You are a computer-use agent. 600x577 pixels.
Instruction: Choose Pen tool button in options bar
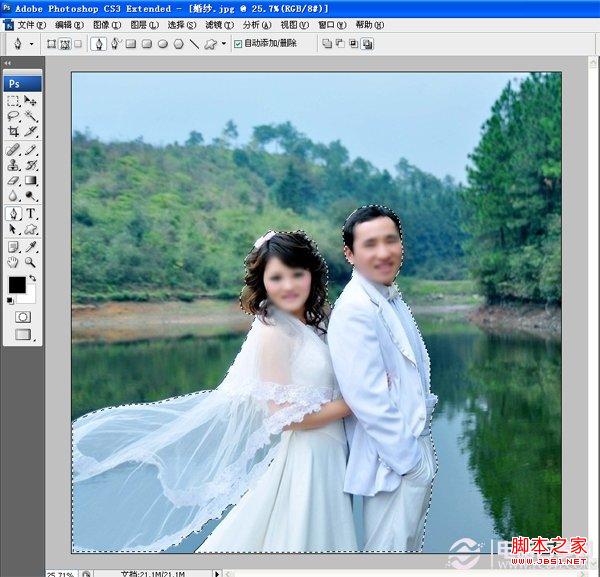[x=99, y=44]
